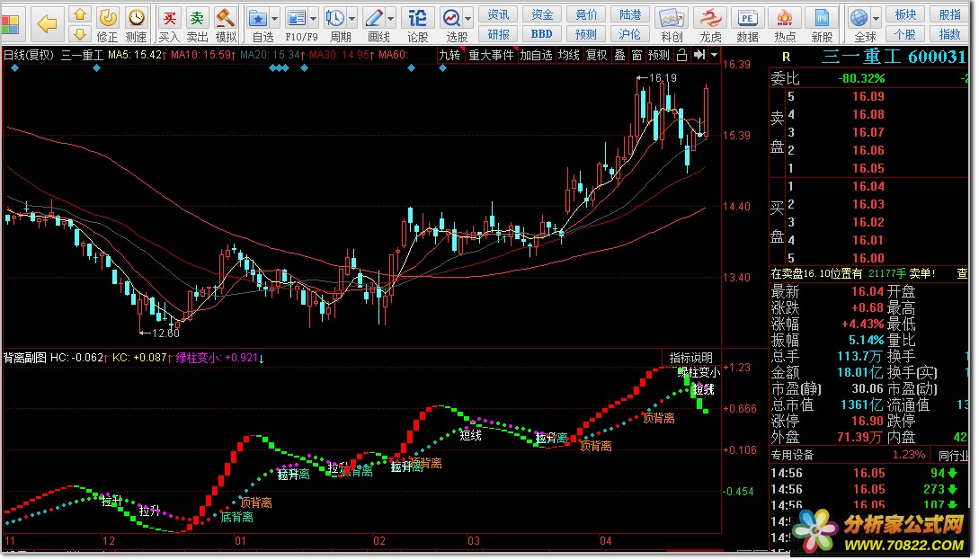The image size is (979, 560).
Task: Open the 预测 forecast toolbar button
Action: coord(586,34)
